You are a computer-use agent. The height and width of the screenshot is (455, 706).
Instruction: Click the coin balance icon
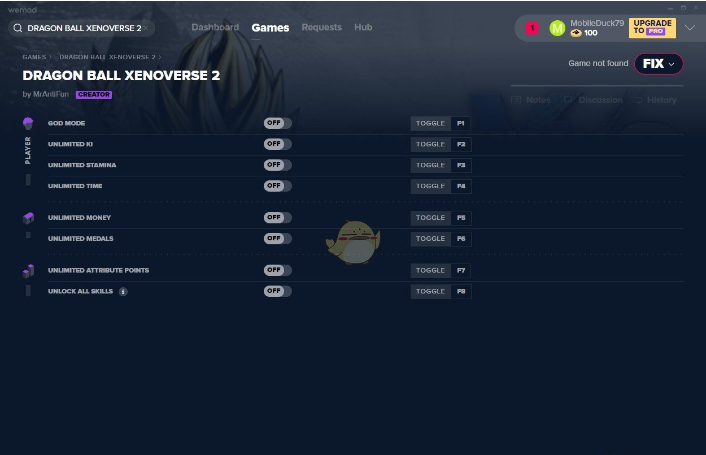click(576, 33)
